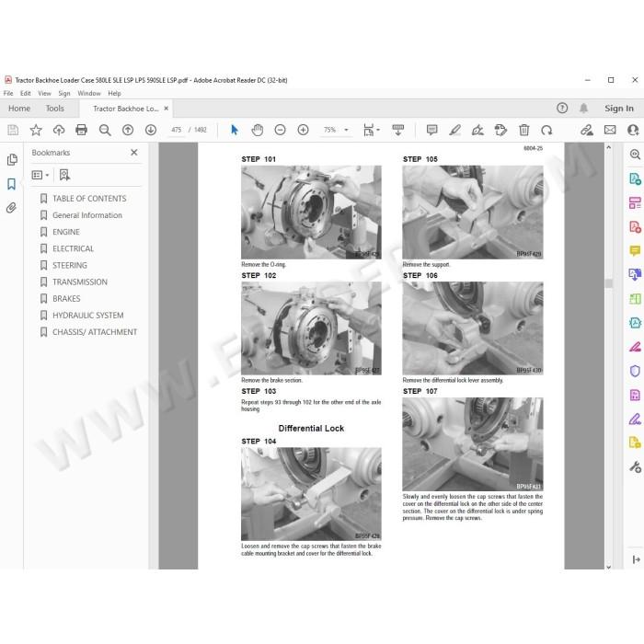Screen dimensions: 644x644
Task: Click the search tools magnifier in right pane
Action: pyautogui.click(x=635, y=155)
